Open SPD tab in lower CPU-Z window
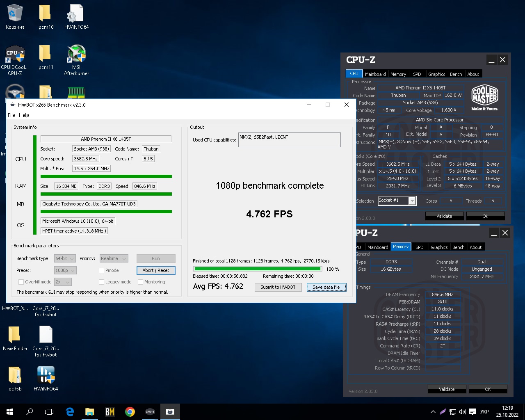525x420 pixels. click(x=420, y=247)
